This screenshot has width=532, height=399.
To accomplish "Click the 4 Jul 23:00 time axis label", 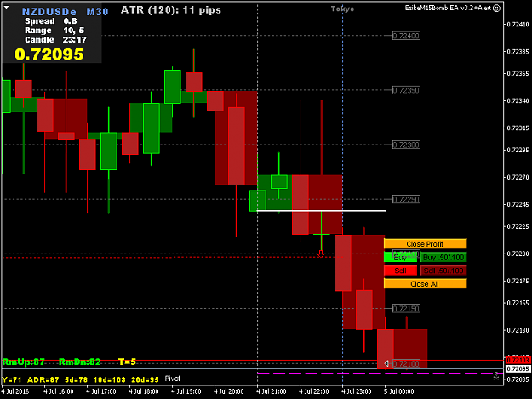I will pyautogui.click(x=357, y=391).
